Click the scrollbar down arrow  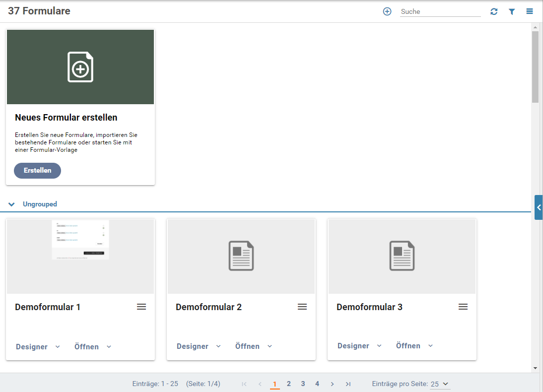pos(535,368)
